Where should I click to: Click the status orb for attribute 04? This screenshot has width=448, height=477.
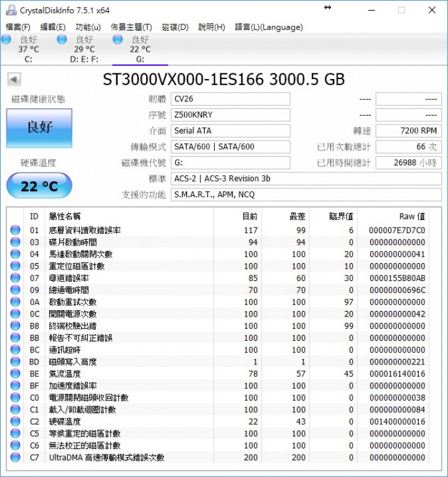[15, 254]
